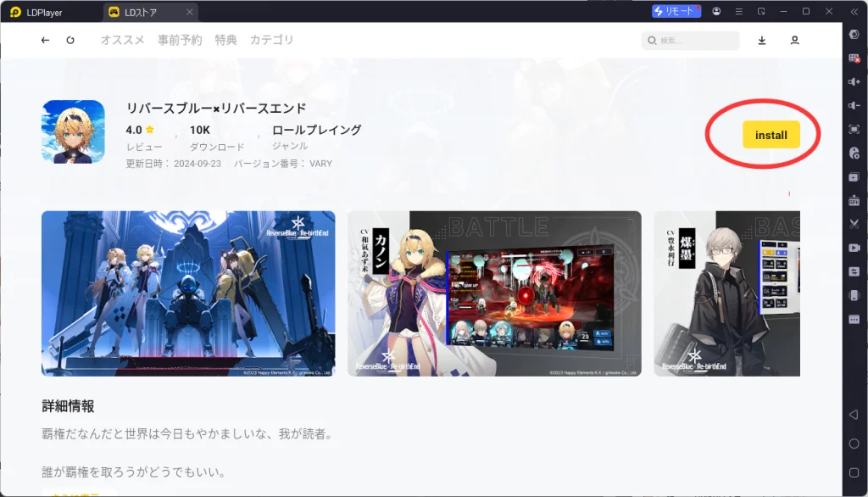This screenshot has width=868, height=497.
Task: Click the ロールプレイング genre label
Action: [317, 130]
